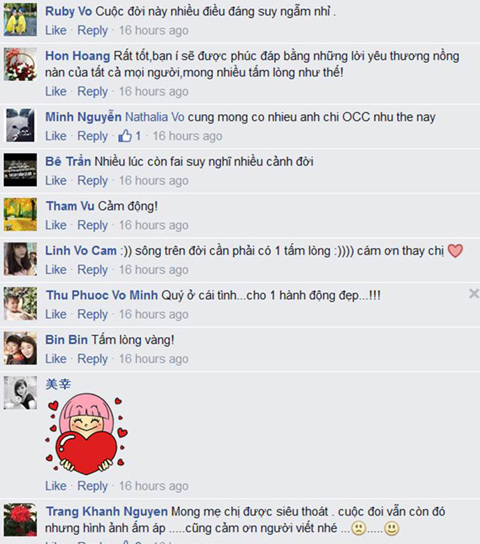
Task: Click the thumbs-up icon on Minh Nguyễn's comment
Action: pyautogui.click(x=125, y=136)
